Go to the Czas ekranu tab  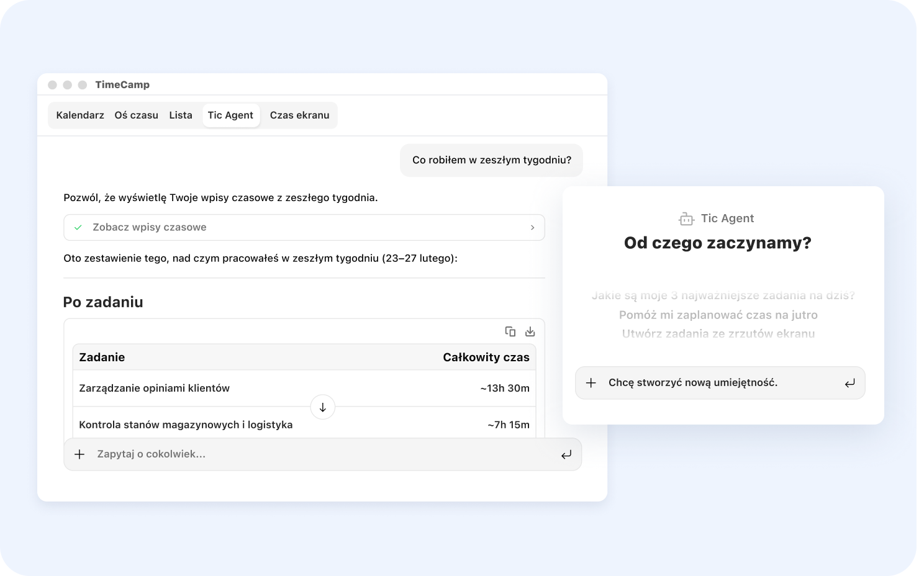[299, 115]
